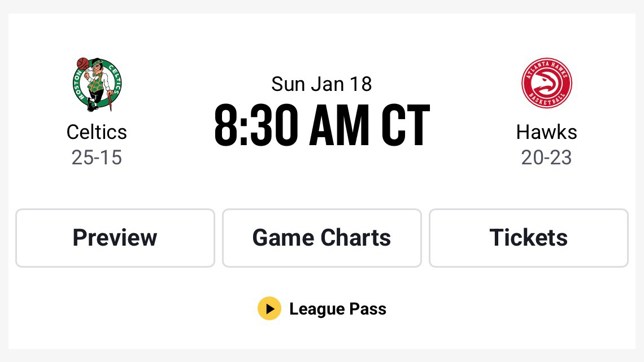Open the Hawks team page
Viewport: 644px width, 362px height.
(x=546, y=132)
